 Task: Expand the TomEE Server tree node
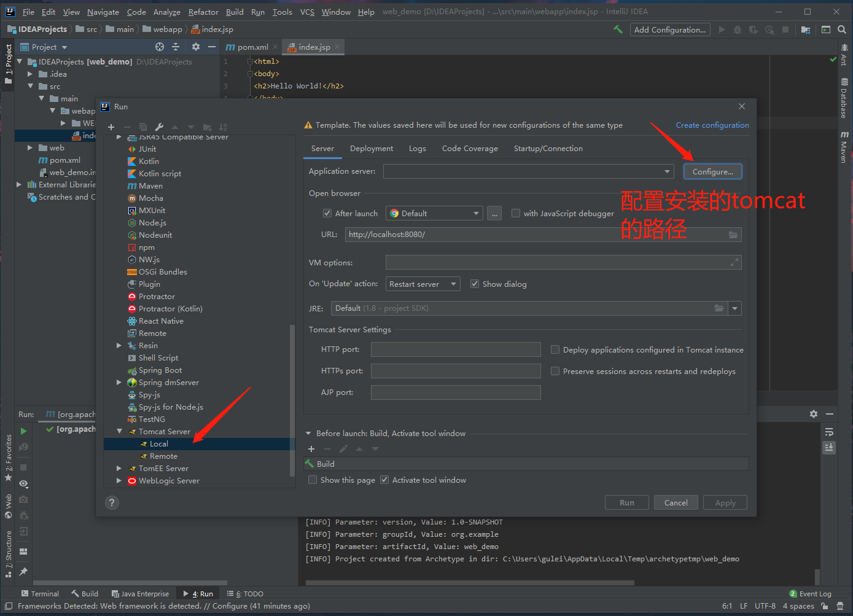[119, 469]
